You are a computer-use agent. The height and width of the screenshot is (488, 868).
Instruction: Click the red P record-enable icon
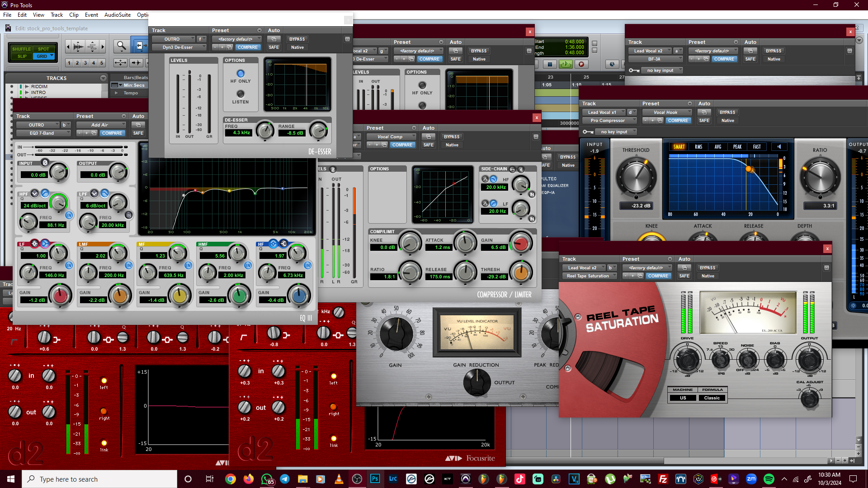[x=581, y=64]
